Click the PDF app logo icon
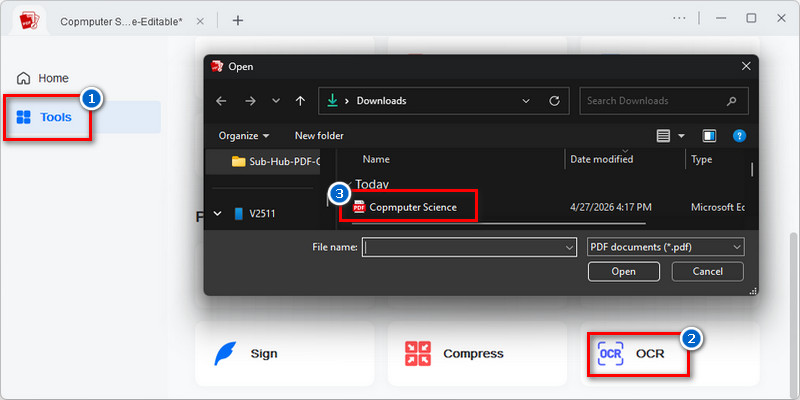The height and width of the screenshot is (400, 800). pyautogui.click(x=30, y=21)
